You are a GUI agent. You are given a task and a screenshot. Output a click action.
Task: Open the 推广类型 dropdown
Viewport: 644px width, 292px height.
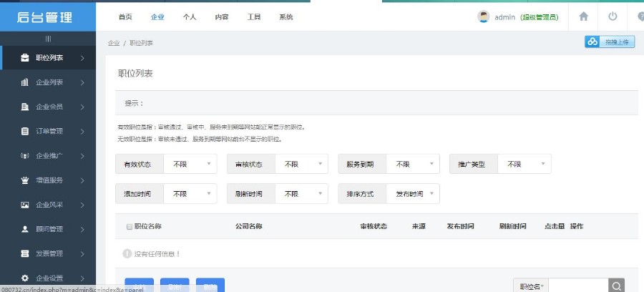(x=524, y=165)
